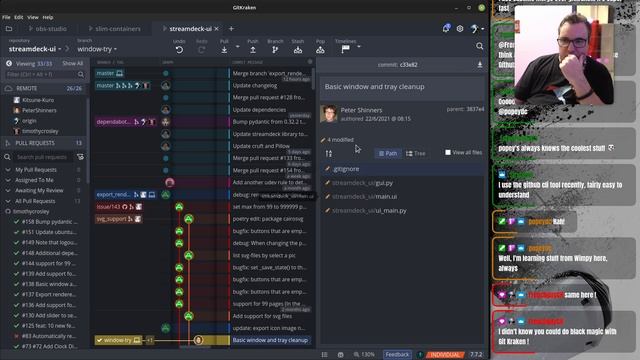Image resolution: width=640 pixels, height=360 pixels.
Task: Click the download icon beside commit c33e82
Action: coord(480,64)
